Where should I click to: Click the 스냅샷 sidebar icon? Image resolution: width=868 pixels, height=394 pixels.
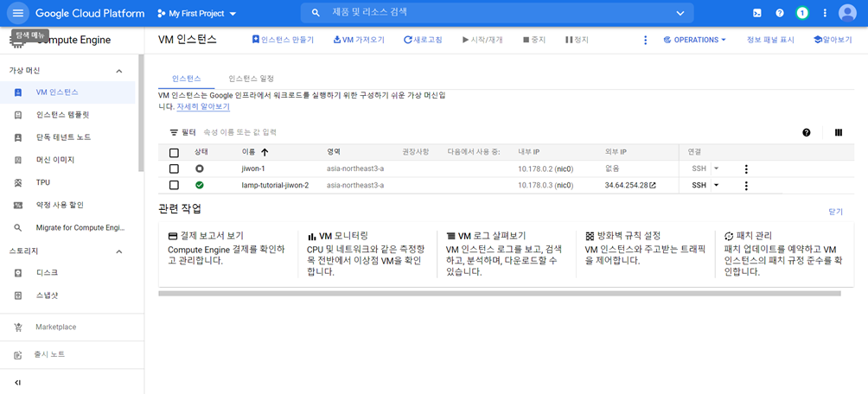coord(17,295)
